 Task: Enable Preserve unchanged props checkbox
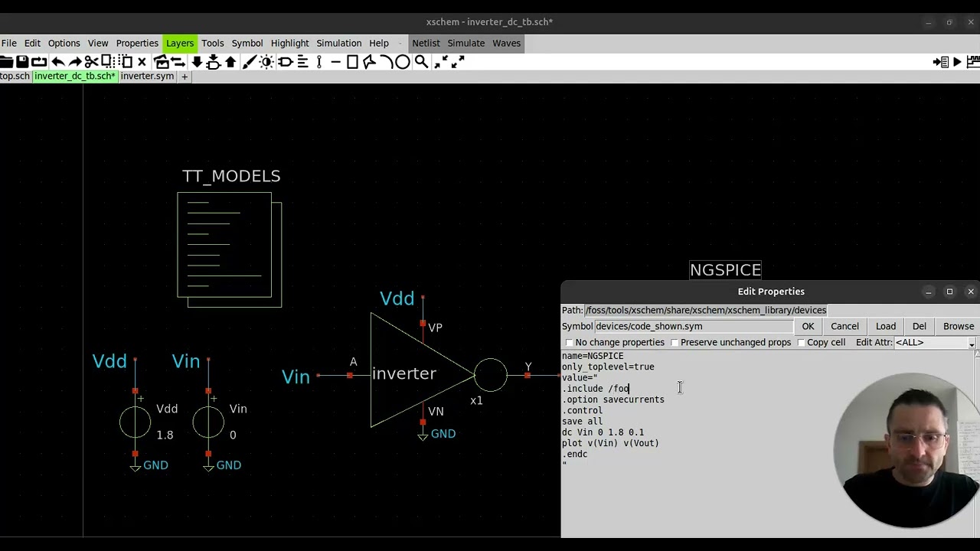675,343
